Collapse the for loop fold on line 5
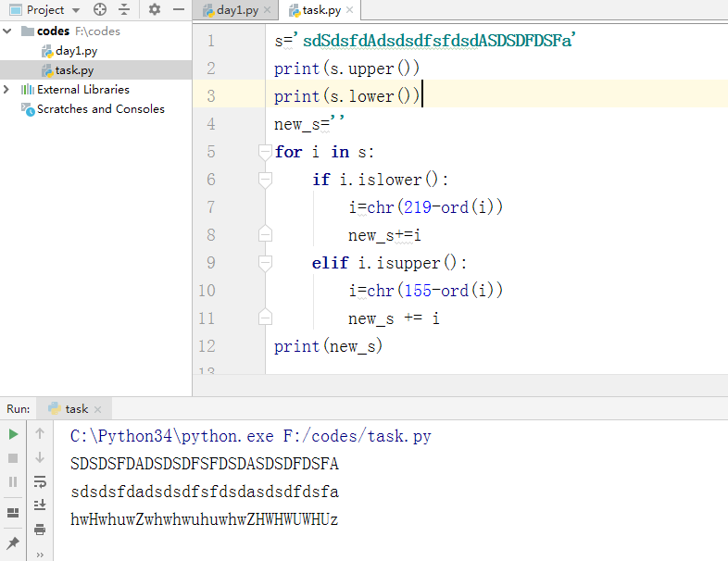728x561 pixels. tap(265, 152)
